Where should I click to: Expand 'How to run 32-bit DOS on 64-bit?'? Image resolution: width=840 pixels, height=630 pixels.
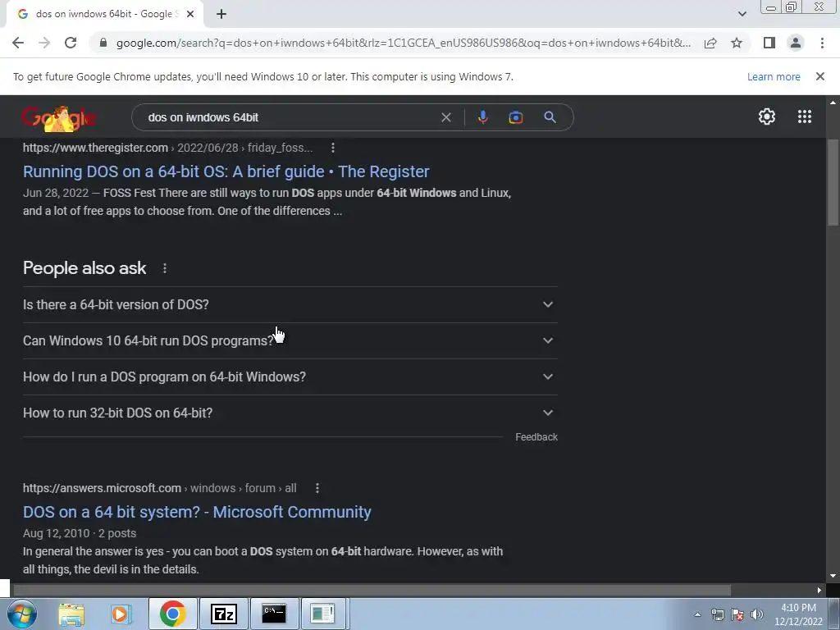coord(290,413)
